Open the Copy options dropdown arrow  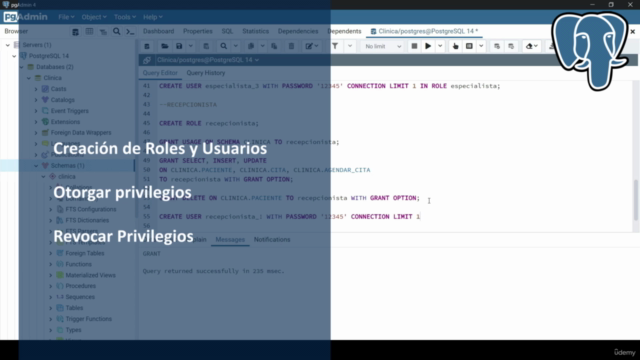tap(262, 46)
